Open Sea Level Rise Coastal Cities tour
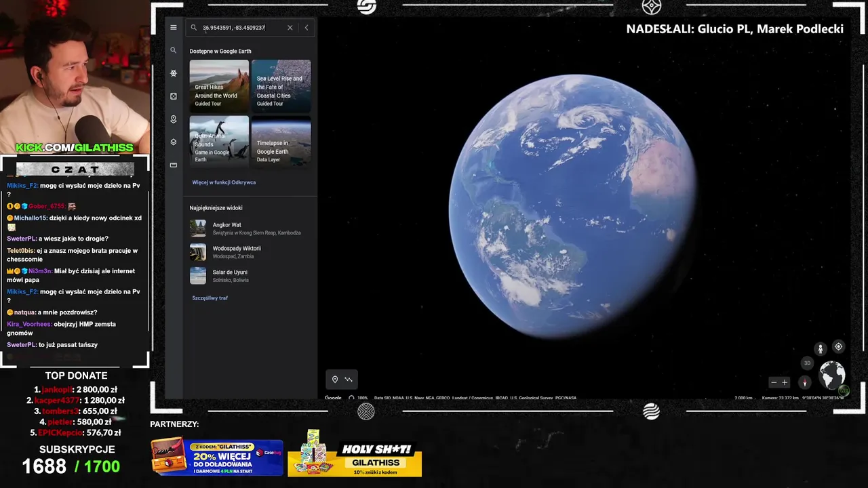This screenshot has height=488, width=868. click(x=281, y=85)
